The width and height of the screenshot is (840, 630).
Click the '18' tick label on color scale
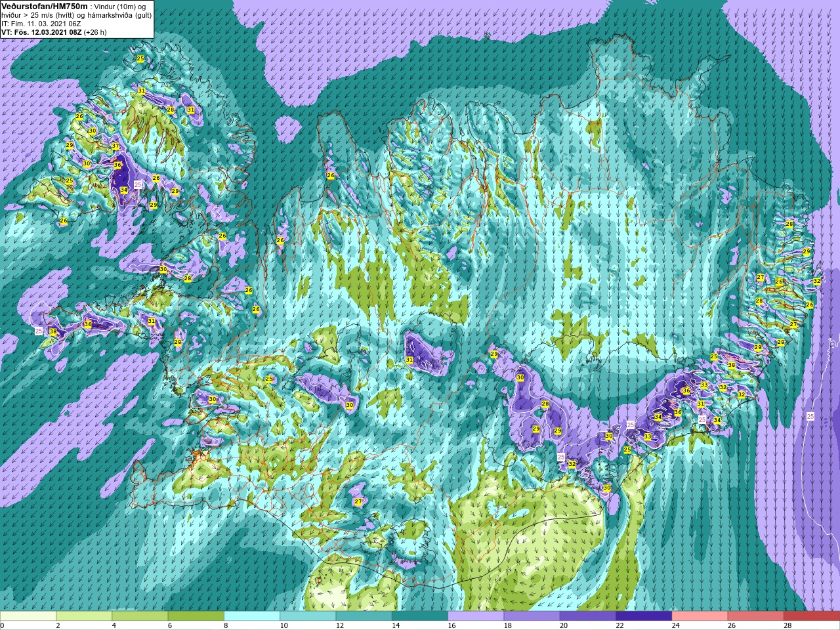[508, 625]
